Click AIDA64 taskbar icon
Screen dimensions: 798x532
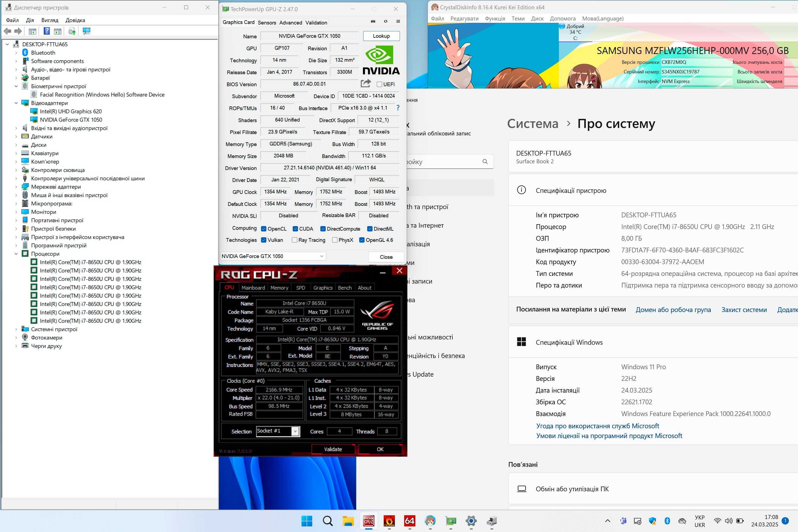tap(410, 521)
